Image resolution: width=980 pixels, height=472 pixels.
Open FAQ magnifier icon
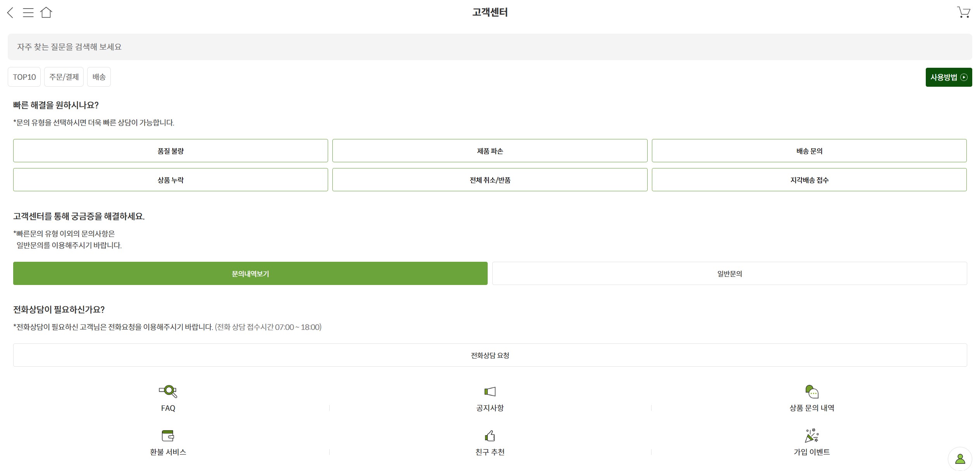168,391
